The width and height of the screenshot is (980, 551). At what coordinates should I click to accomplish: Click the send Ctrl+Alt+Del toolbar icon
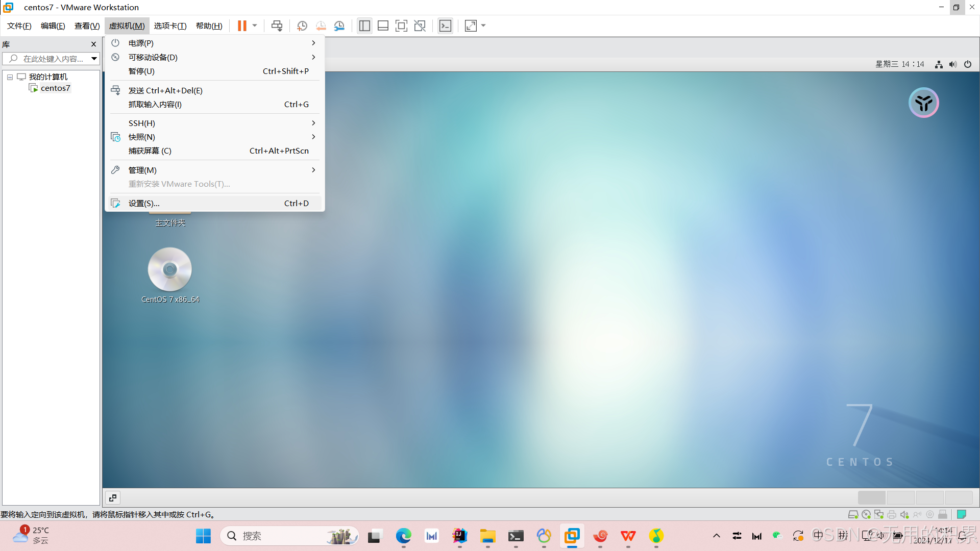click(277, 26)
